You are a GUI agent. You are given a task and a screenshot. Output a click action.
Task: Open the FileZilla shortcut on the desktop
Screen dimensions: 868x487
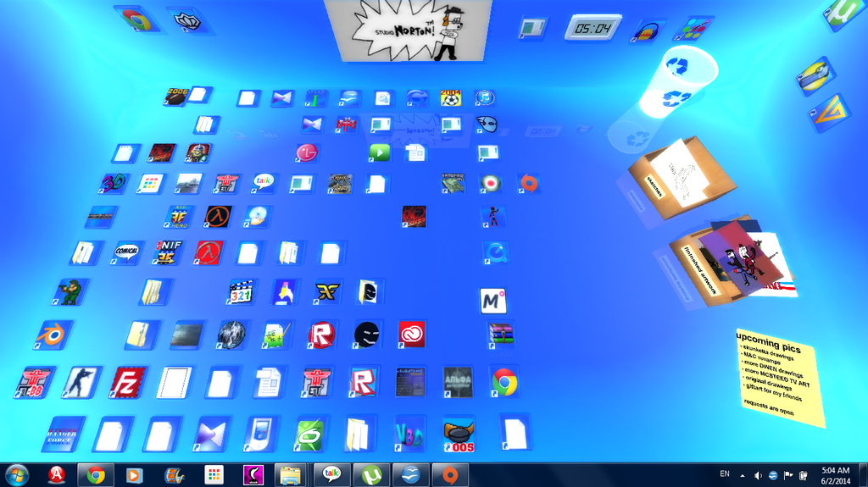pos(126,383)
